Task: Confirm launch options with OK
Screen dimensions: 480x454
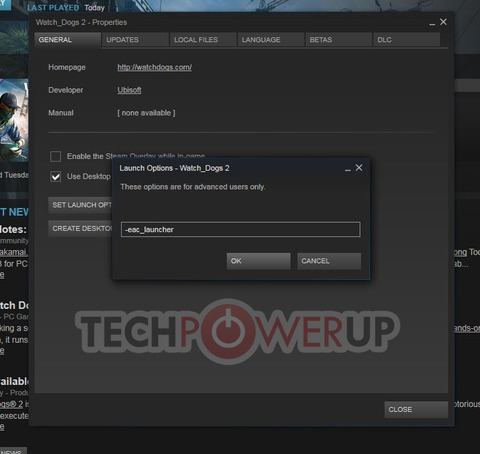Action: pos(258,261)
